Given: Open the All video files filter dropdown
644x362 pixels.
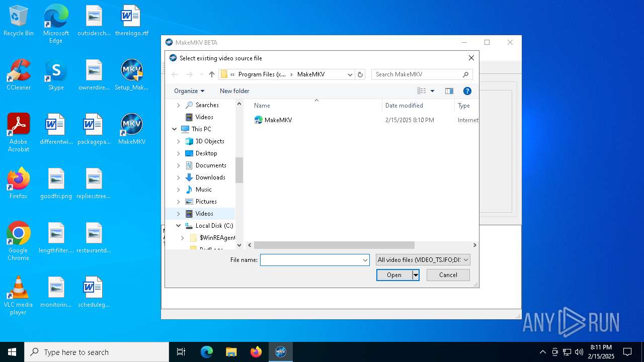Looking at the screenshot, I should click(x=423, y=260).
